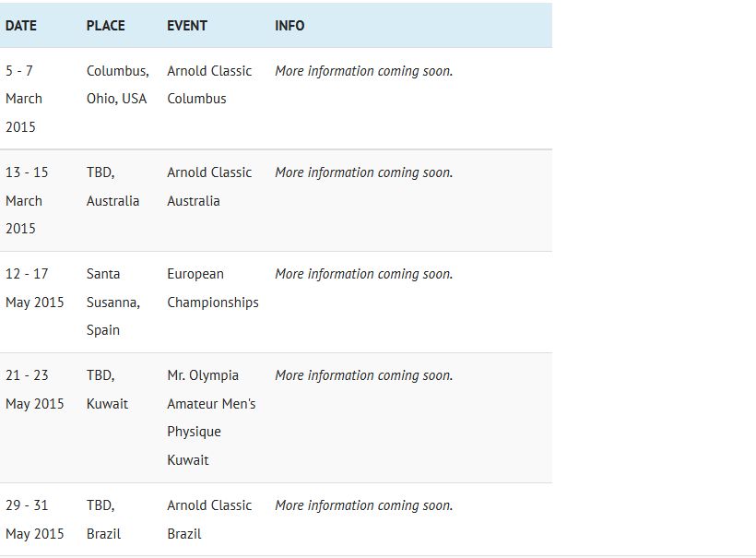Click the TBD, Australia place cell
Screen dimensions: 756x558
[112, 186]
